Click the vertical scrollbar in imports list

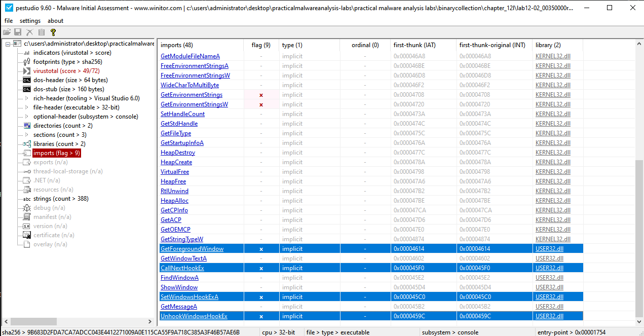[x=639, y=238]
